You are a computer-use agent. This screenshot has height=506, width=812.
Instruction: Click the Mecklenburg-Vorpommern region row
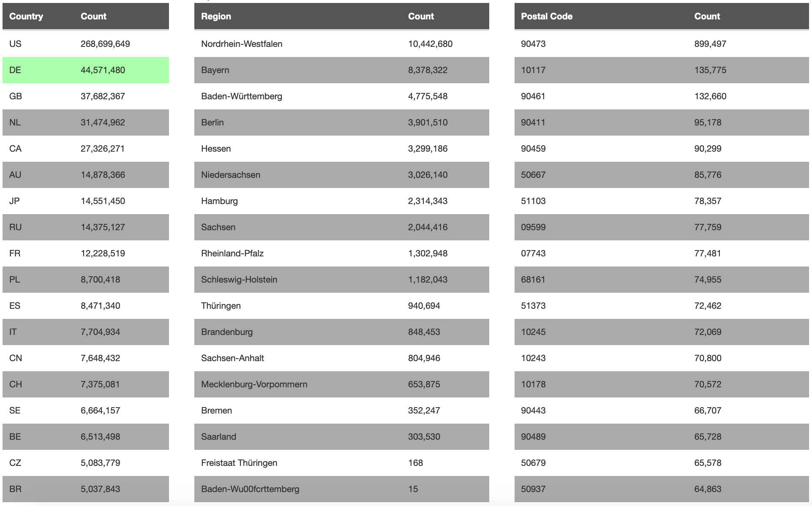click(341, 384)
